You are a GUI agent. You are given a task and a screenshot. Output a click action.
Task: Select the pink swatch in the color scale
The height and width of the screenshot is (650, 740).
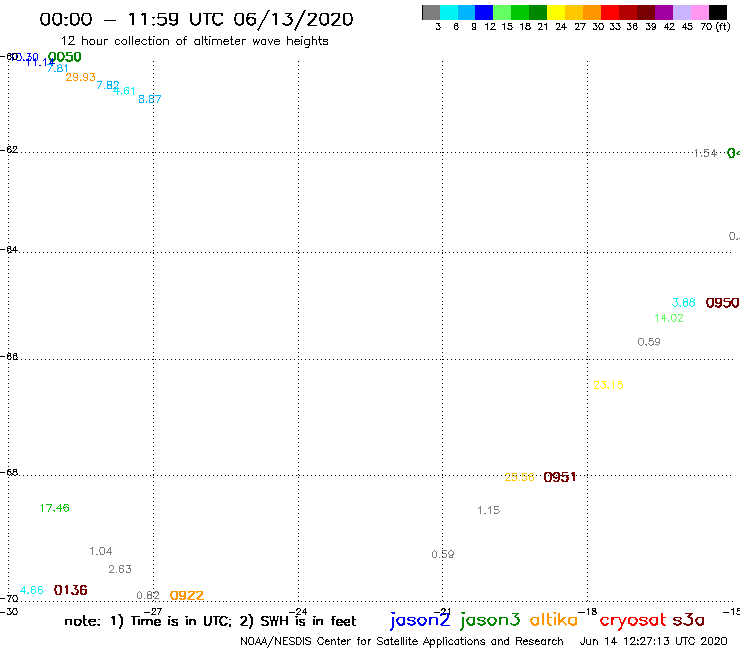(700, 13)
